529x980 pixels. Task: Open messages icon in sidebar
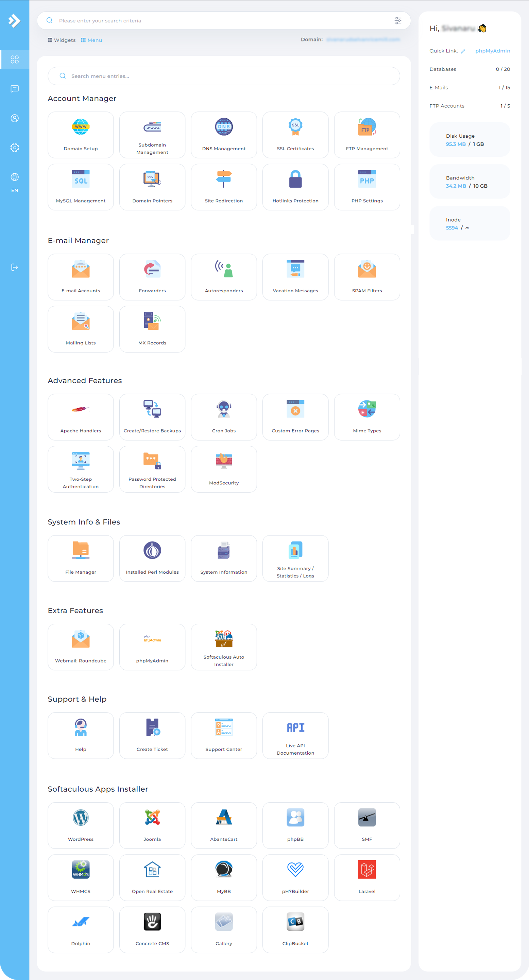pos(15,89)
